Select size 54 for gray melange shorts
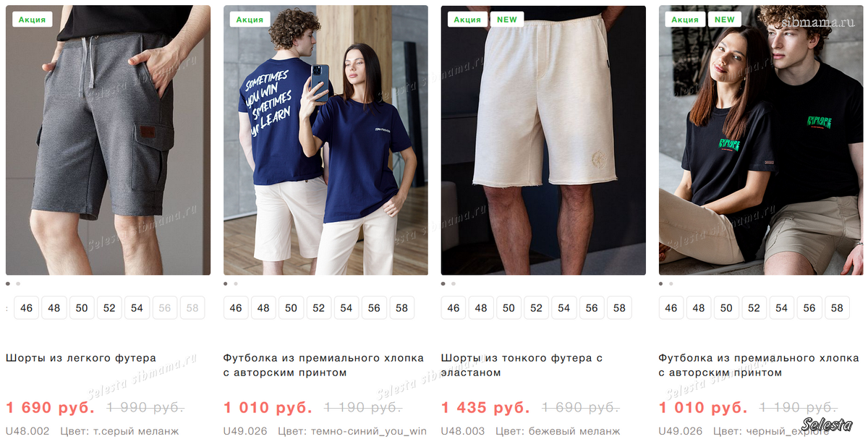This screenshot has height=447, width=868. [x=137, y=307]
